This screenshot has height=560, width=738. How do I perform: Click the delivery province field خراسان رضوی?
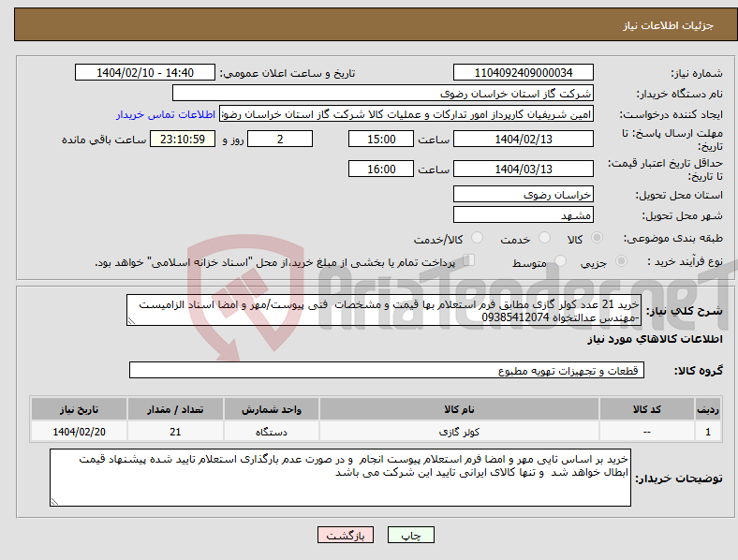pos(523,194)
